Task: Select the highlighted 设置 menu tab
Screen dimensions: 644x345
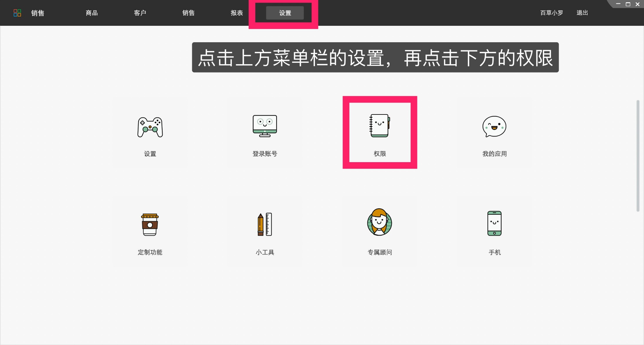Action: (x=285, y=13)
